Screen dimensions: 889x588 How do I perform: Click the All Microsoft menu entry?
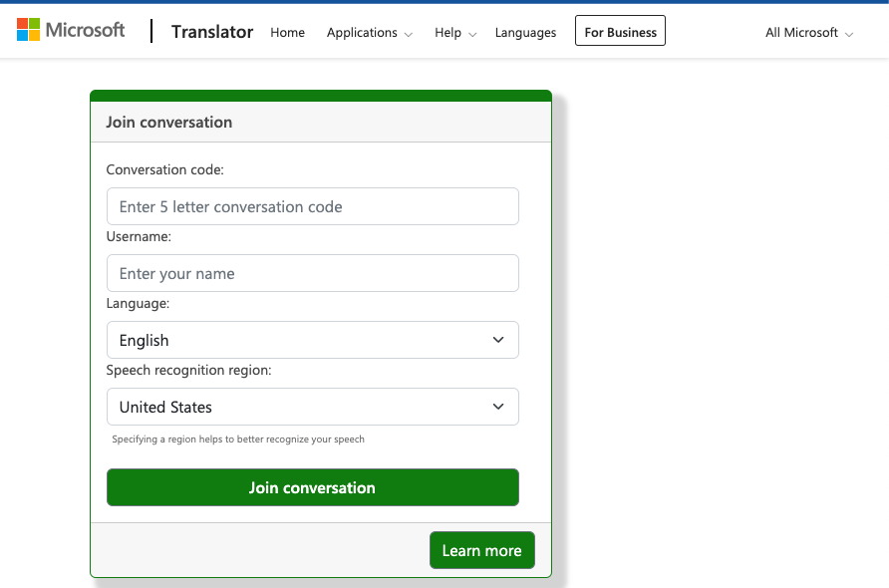click(x=801, y=33)
